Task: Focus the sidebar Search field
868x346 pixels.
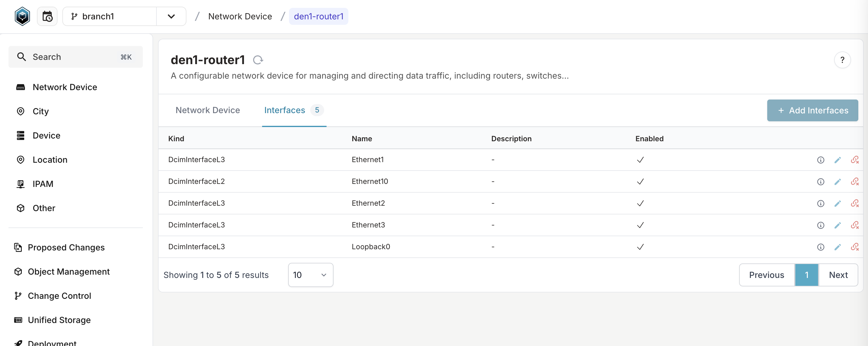Action: pos(75,57)
